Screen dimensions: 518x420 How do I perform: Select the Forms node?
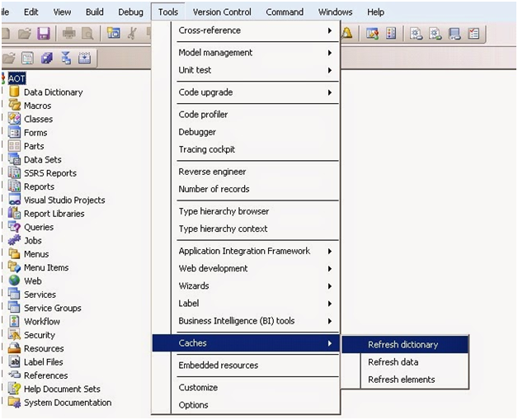(x=35, y=133)
